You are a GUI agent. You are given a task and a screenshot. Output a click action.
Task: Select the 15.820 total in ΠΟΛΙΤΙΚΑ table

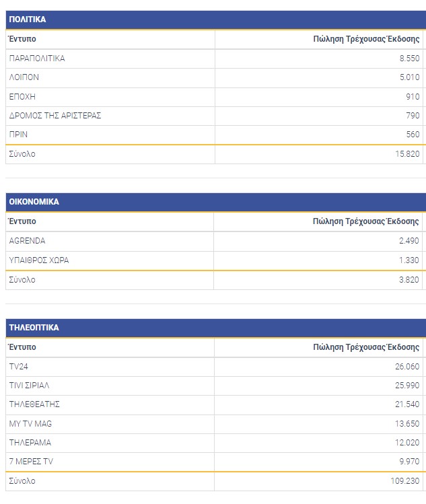point(406,154)
